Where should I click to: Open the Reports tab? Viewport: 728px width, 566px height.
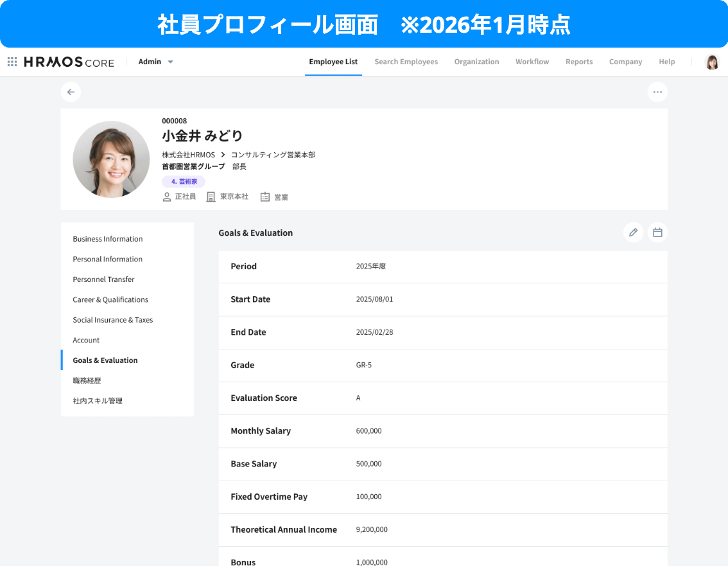579,62
